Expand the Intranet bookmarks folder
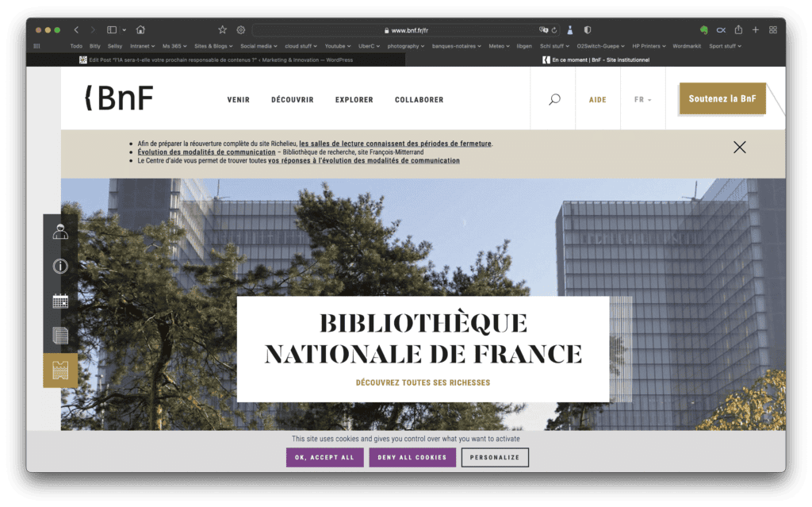812x507 pixels. (143, 46)
